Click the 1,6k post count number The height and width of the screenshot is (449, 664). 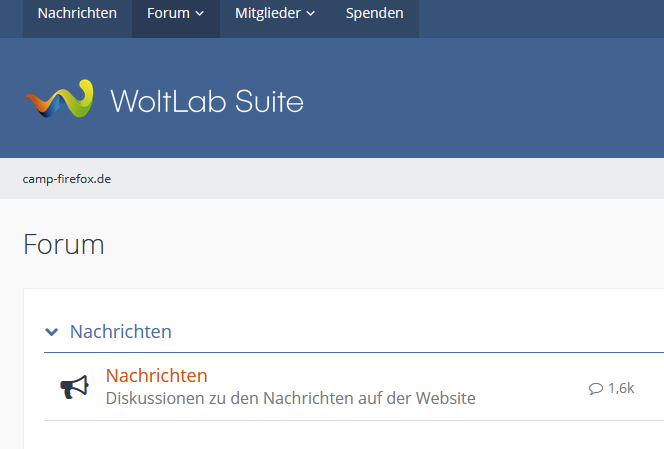(x=621, y=388)
